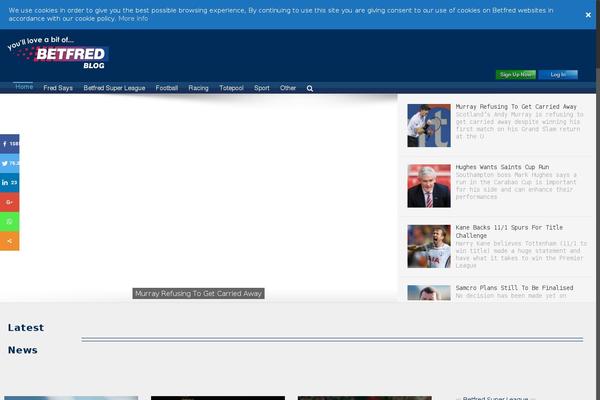The height and width of the screenshot is (400, 600).
Task: Click the Sign Up Now button
Action: [x=515, y=75]
